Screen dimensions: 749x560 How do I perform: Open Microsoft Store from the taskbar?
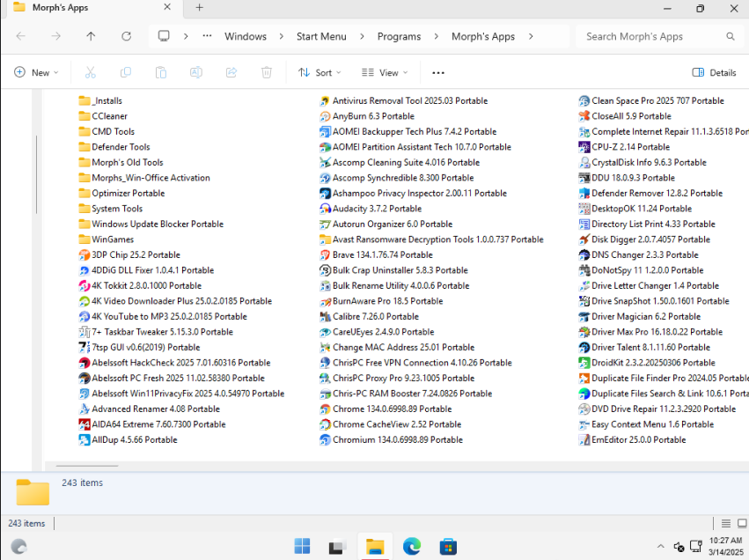448,546
